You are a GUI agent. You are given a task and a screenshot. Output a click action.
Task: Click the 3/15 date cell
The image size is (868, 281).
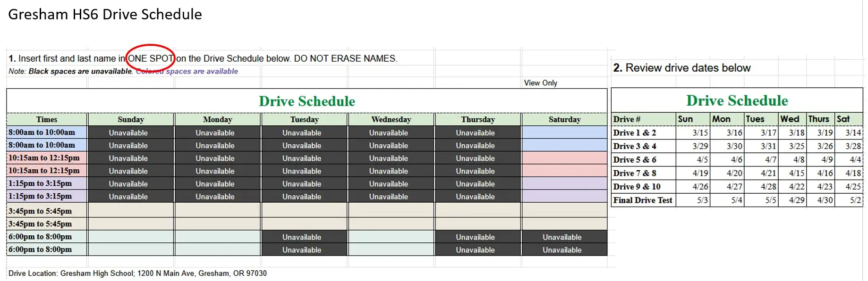(x=700, y=133)
